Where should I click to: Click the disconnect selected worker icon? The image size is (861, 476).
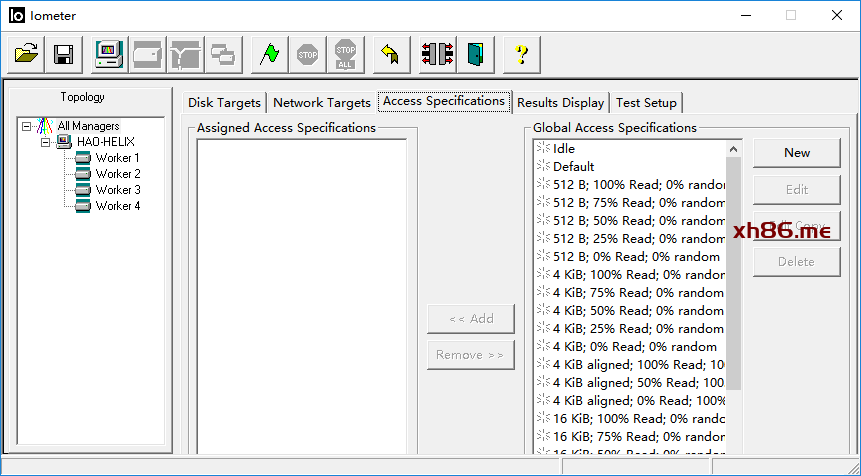pyautogui.click(x=438, y=54)
